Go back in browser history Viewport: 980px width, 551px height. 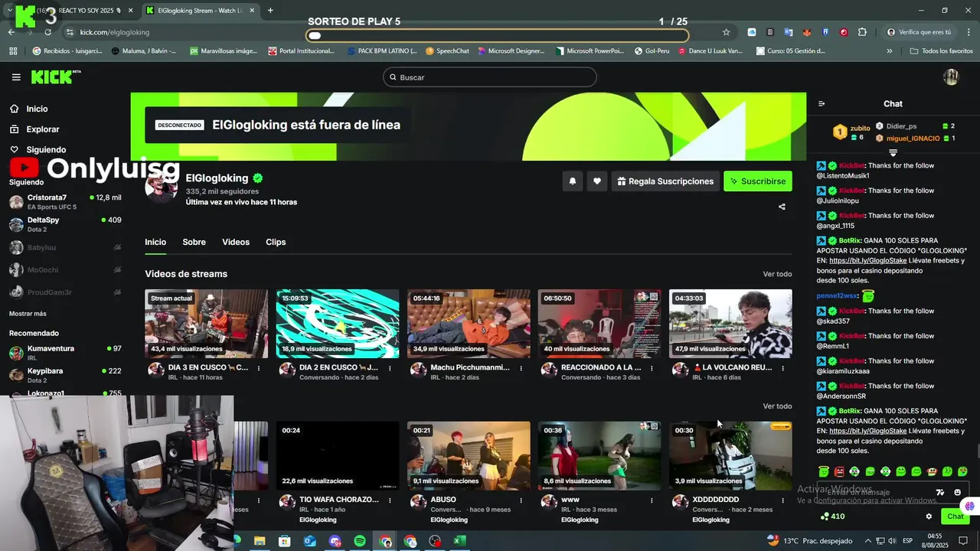click(11, 32)
